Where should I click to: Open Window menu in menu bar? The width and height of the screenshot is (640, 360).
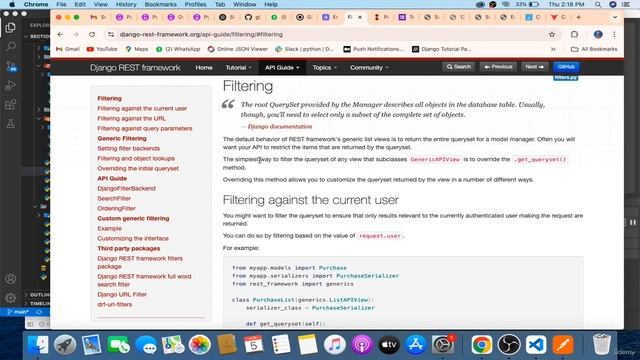(x=244, y=4)
